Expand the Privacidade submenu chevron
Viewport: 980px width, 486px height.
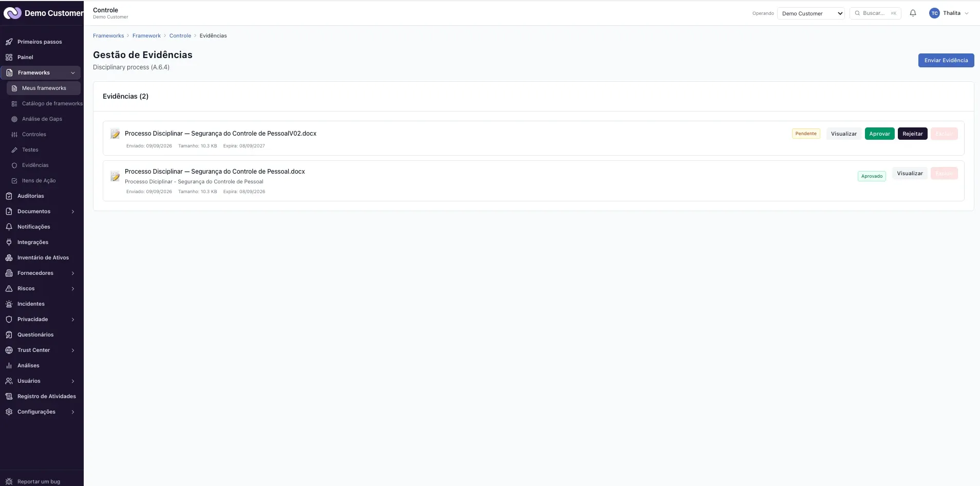point(73,320)
